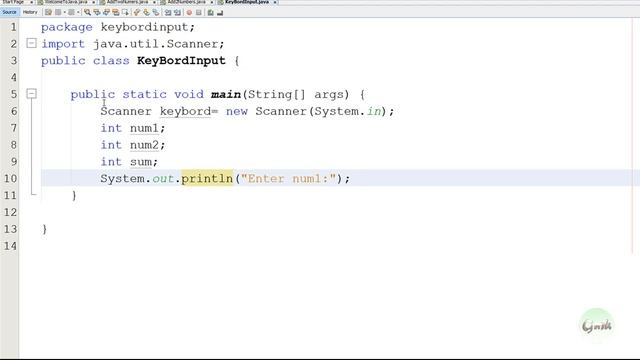640x360 pixels.
Task: Click the highlighted println method
Action: pos(207,178)
